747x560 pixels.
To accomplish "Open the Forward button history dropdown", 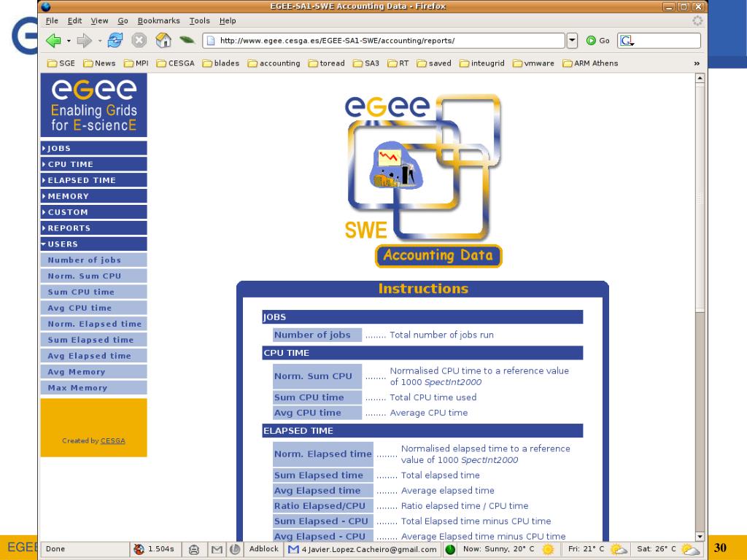I will [x=99, y=41].
